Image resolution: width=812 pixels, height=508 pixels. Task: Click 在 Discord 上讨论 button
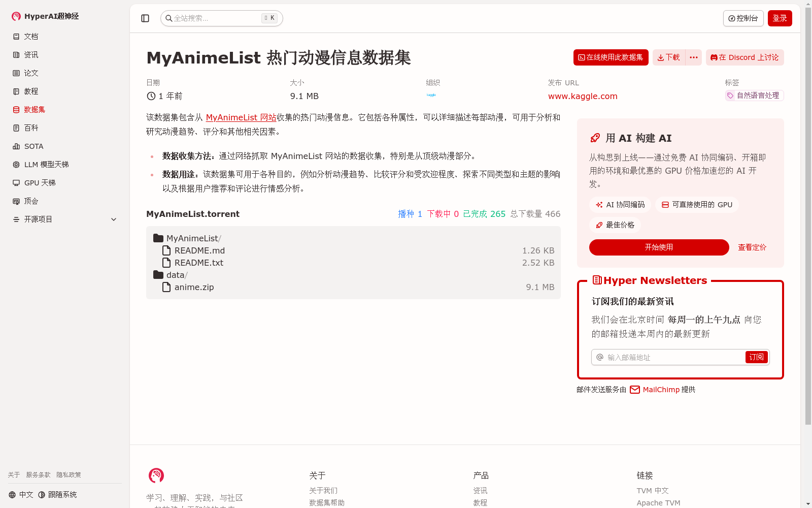[x=745, y=57]
